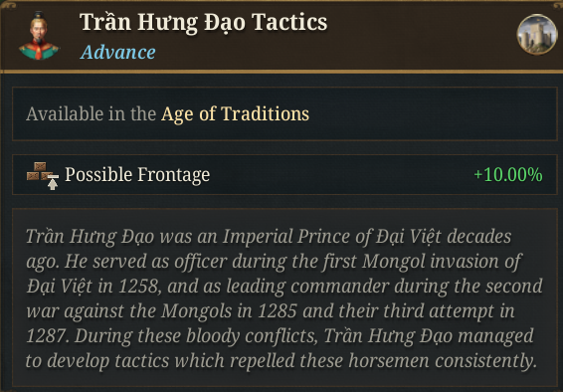Click the year 1285 in the description
The image size is (563, 392).
point(278,311)
